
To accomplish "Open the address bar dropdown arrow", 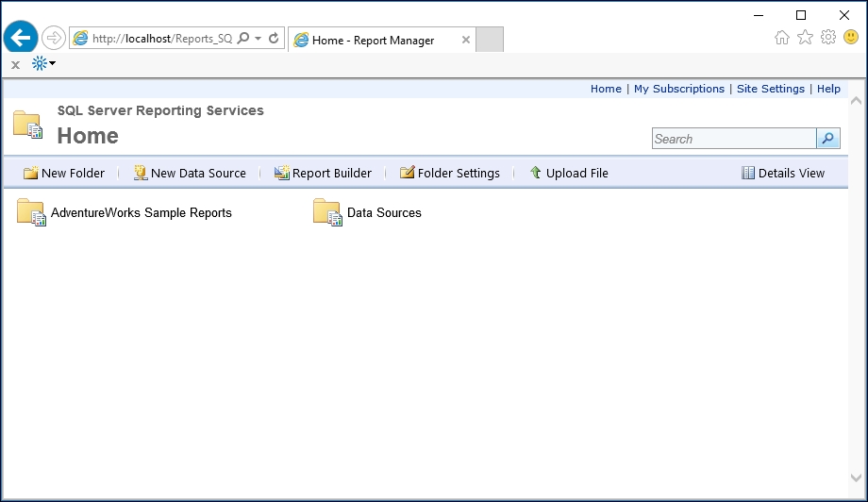I will pyautogui.click(x=258, y=39).
